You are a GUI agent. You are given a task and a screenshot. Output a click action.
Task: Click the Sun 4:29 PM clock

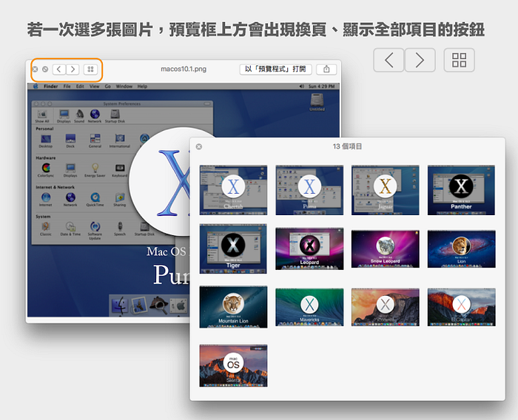pos(321,87)
